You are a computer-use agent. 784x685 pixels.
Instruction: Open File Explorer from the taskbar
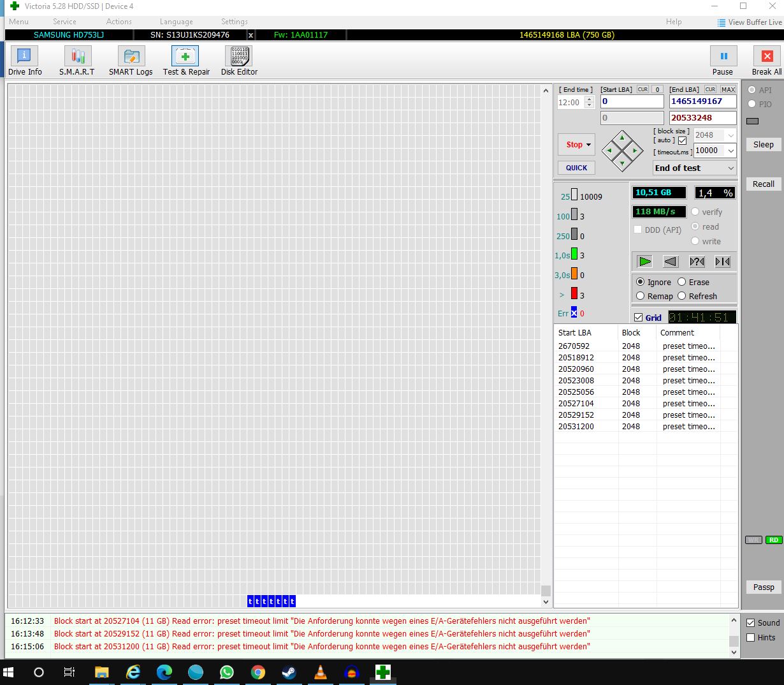pos(101,672)
